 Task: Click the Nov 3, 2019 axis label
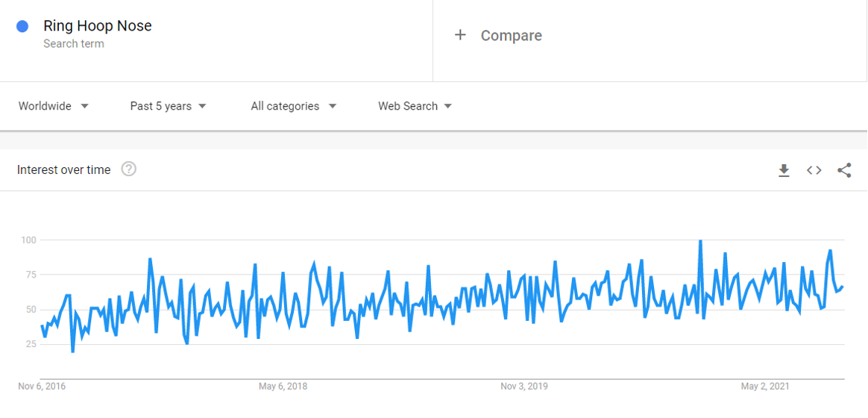524,386
